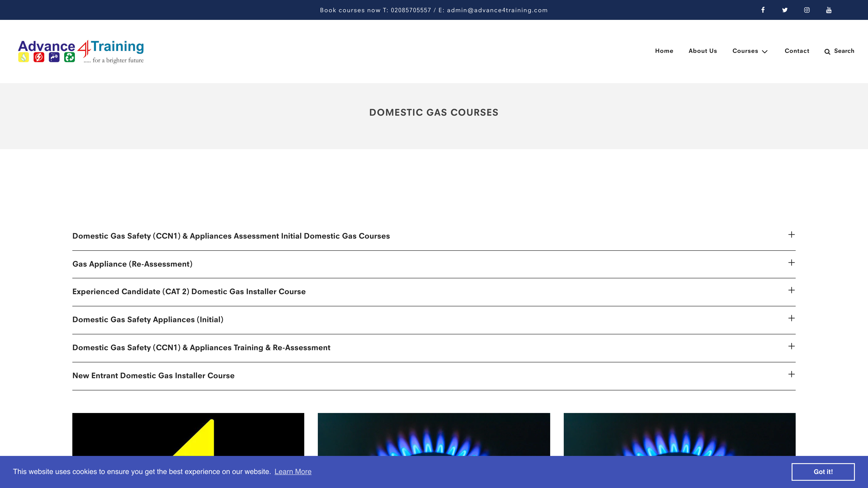Viewport: 868px width, 488px height.
Task: Click the Advance 4 Training logo
Action: (x=81, y=51)
